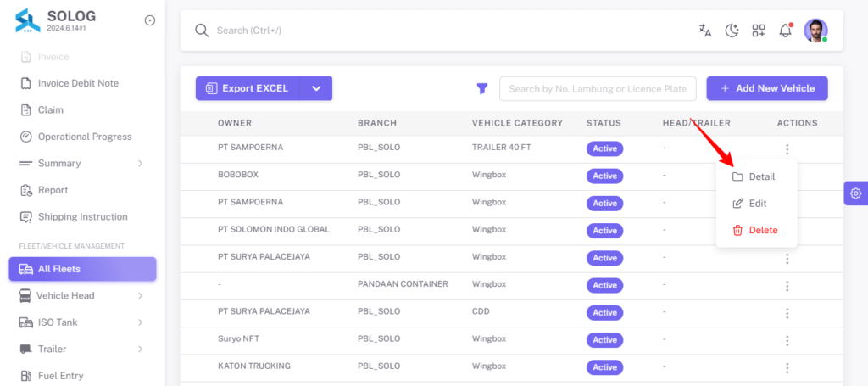The width and height of the screenshot is (868, 386).
Task: Focus the No. Lambung search field
Action: (x=598, y=88)
